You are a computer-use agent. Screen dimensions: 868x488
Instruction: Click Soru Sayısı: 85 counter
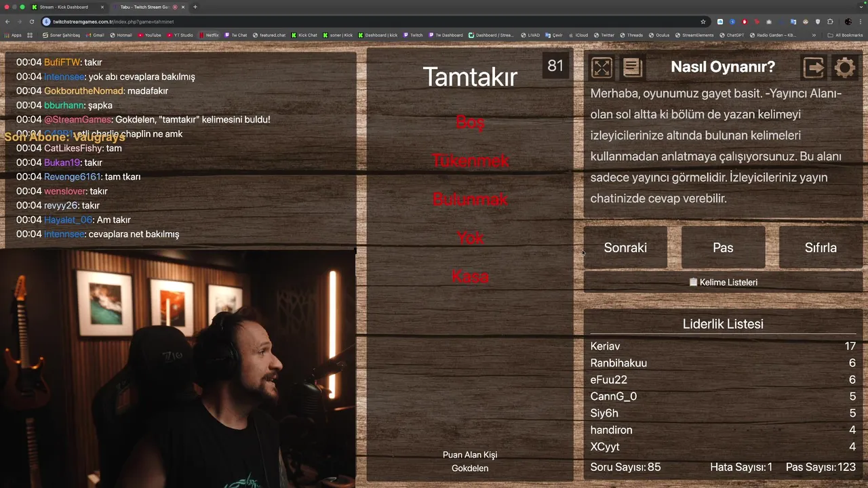[625, 467]
